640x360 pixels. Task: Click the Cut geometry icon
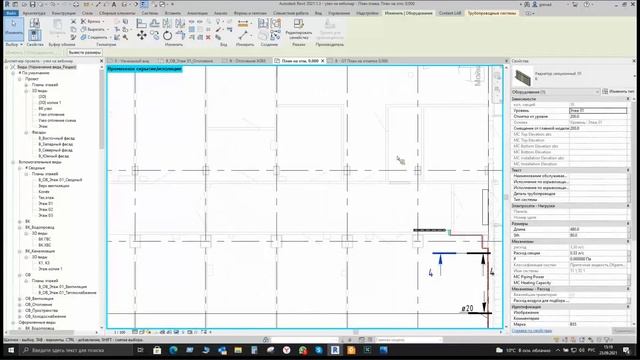[84, 29]
